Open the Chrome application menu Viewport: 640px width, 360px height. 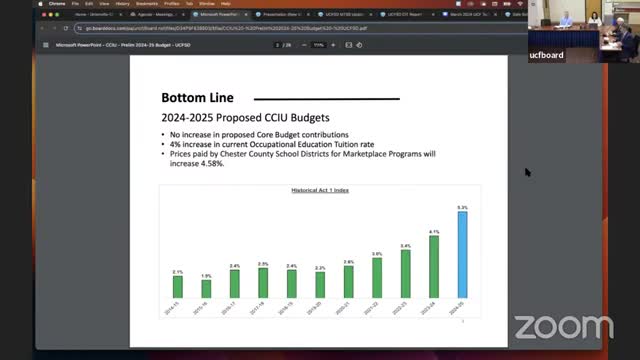click(57, 4)
